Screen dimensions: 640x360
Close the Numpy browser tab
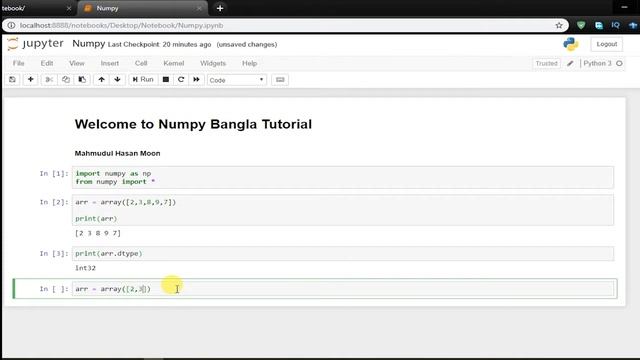click(199, 8)
